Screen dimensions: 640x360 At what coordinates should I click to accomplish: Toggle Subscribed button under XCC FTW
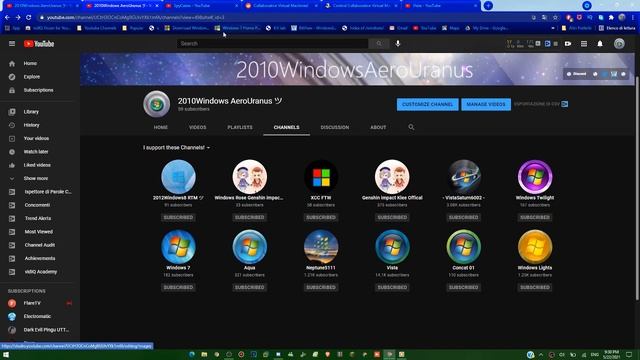click(x=321, y=218)
